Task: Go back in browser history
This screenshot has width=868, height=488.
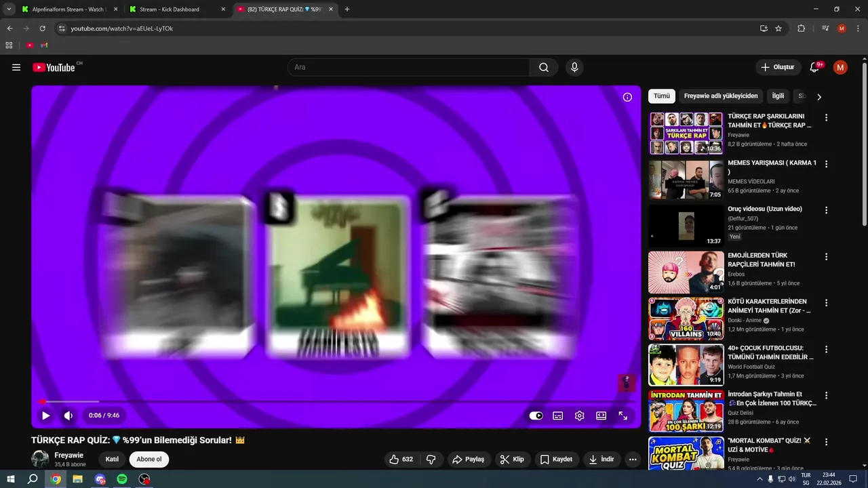Action: click(9, 28)
